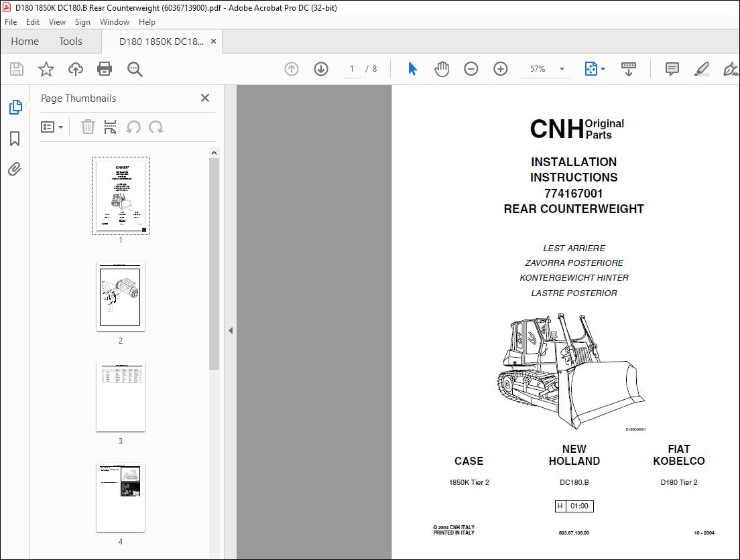The width and height of the screenshot is (740, 560).
Task: Zoom in with the plus button
Action: click(x=500, y=70)
